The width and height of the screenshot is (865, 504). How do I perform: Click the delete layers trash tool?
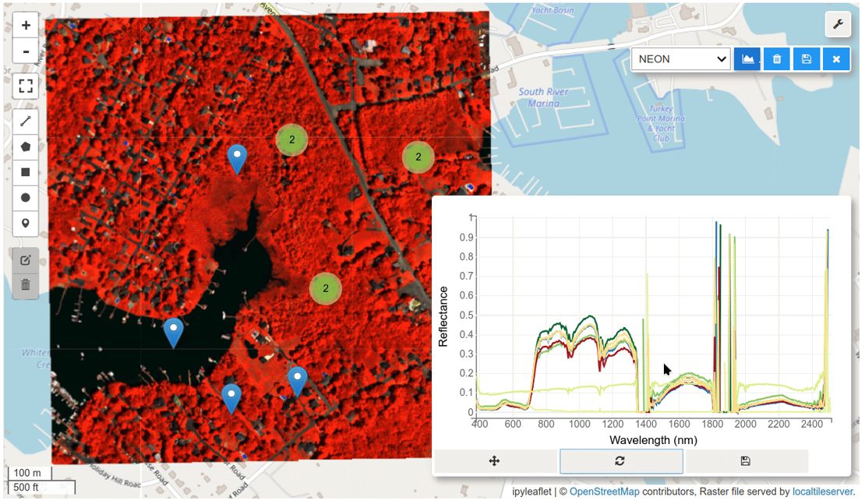tap(26, 285)
